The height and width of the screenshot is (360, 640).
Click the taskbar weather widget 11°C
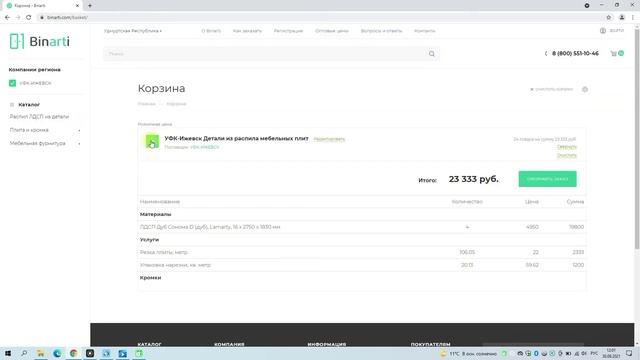(469, 353)
